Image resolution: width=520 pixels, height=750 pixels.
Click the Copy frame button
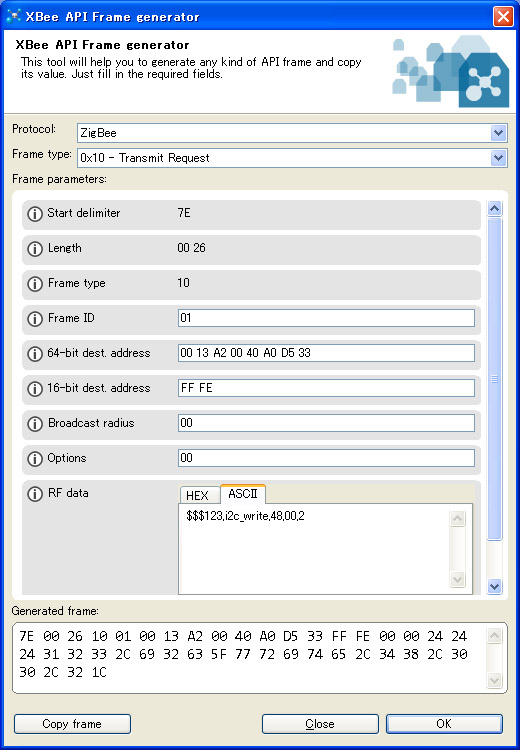tap(72, 724)
